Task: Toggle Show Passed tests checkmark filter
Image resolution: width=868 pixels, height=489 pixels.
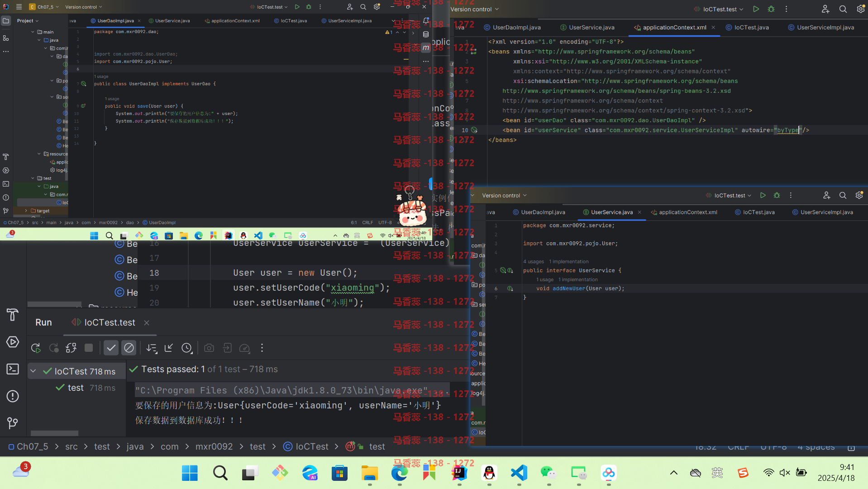Action: tap(111, 348)
